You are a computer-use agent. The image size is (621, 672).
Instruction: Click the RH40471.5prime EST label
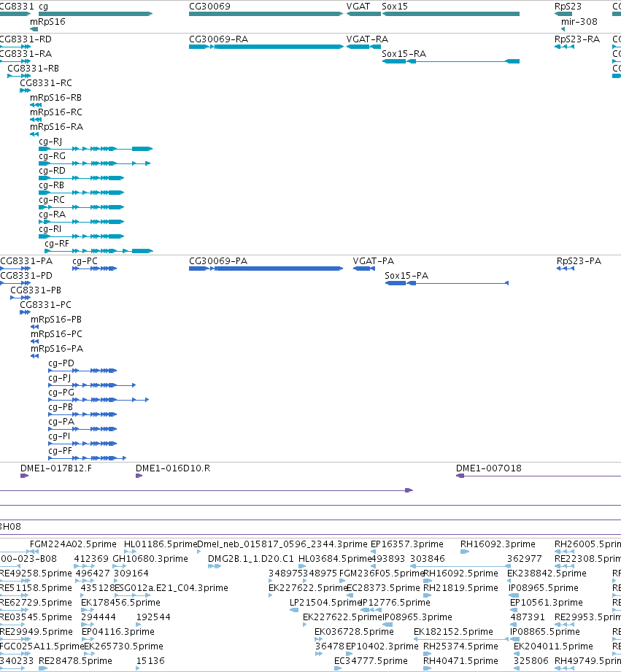(460, 660)
